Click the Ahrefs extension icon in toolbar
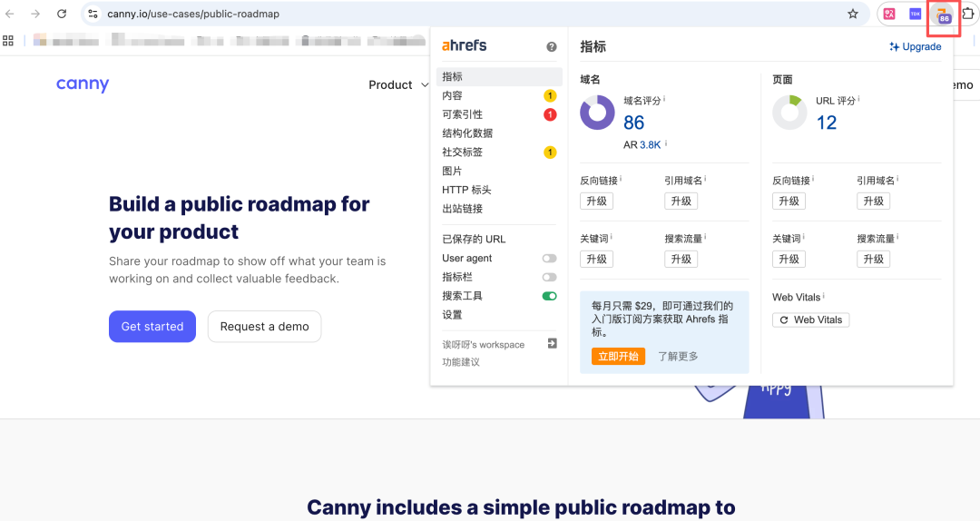The image size is (980, 521). click(944, 15)
